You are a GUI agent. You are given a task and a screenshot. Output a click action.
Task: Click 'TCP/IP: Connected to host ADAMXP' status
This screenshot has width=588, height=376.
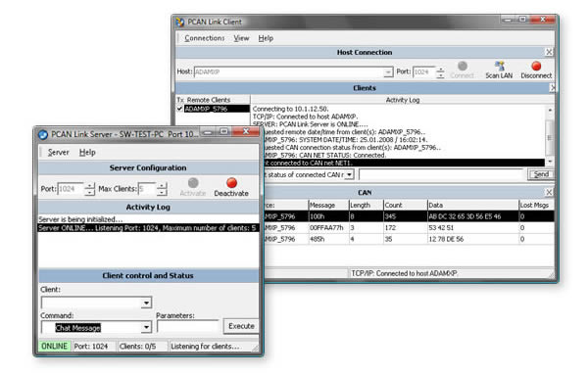[x=404, y=273]
